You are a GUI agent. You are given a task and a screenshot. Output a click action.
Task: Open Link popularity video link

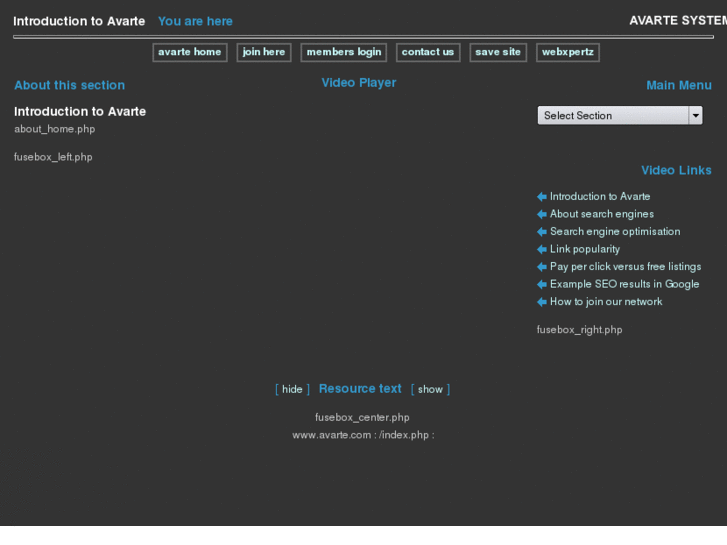585,250
